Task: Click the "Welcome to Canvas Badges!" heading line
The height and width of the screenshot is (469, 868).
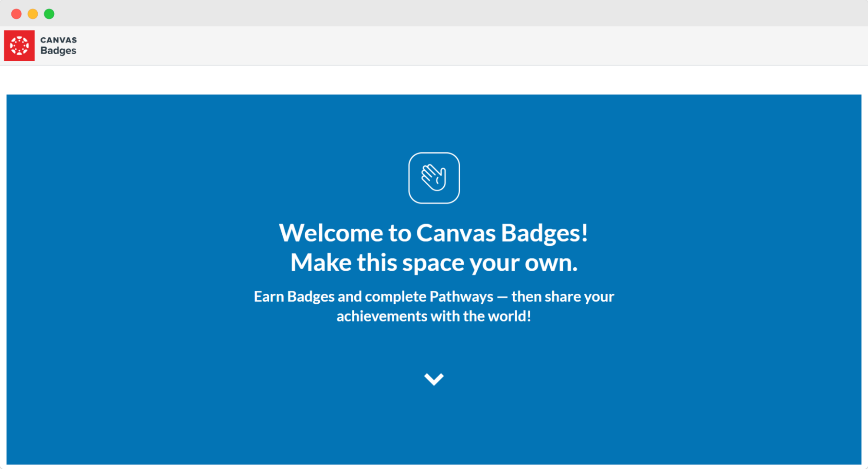Action: point(433,233)
